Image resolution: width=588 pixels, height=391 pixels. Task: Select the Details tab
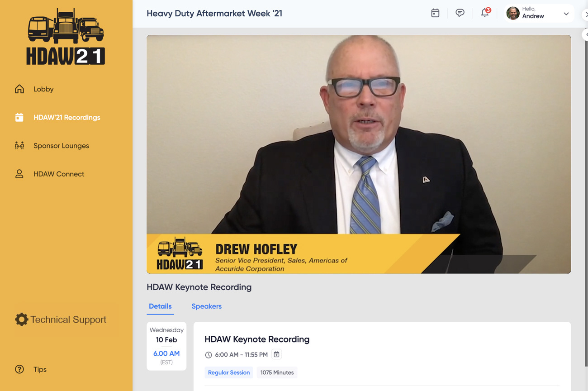coord(160,306)
